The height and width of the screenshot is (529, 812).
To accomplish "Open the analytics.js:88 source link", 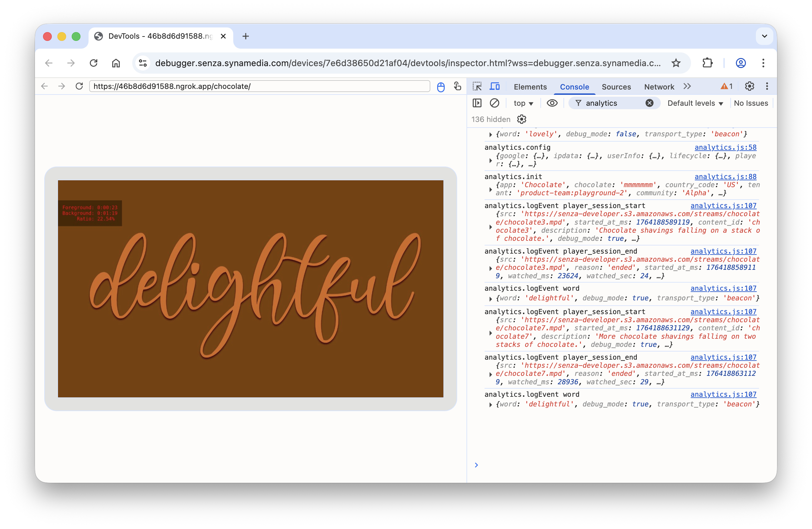I will (x=725, y=177).
